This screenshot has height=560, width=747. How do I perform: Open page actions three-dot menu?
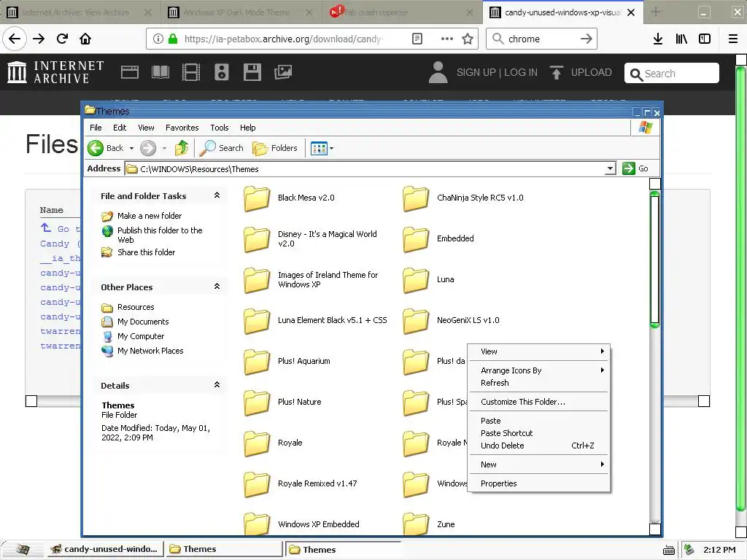tap(447, 39)
